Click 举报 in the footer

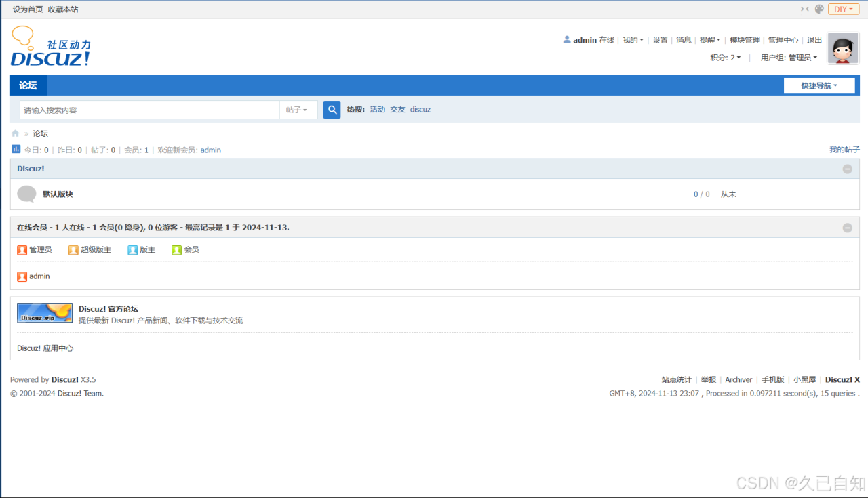(x=709, y=380)
